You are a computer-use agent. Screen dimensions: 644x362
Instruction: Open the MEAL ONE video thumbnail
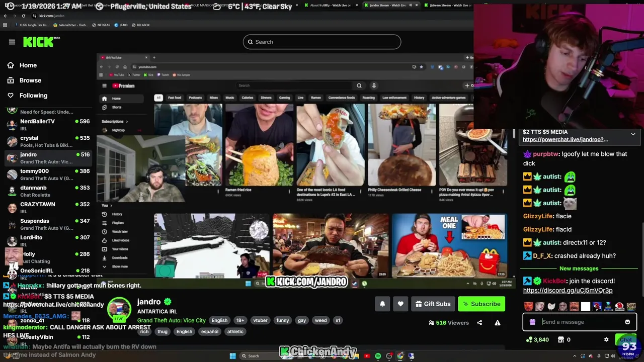tap(449, 245)
